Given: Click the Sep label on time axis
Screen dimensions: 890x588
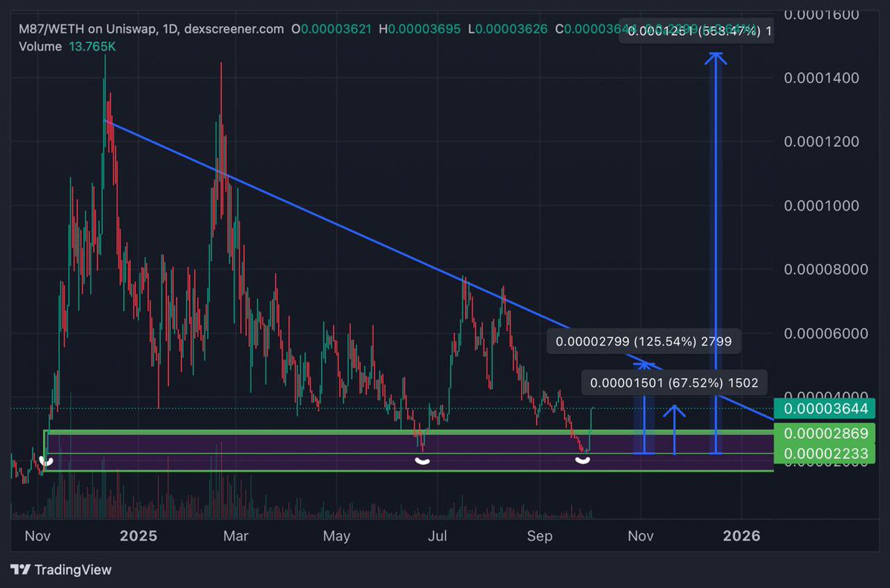Looking at the screenshot, I should [540, 536].
